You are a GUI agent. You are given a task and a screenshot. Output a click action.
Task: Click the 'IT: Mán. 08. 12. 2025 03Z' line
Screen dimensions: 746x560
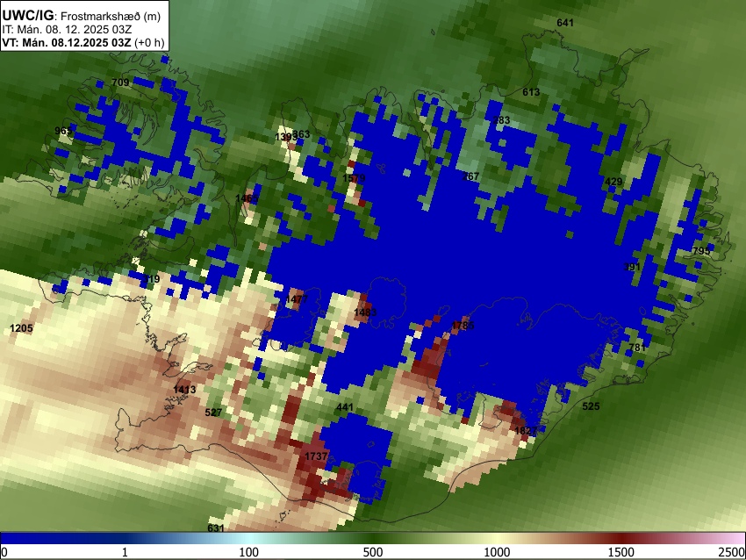[x=66, y=30]
